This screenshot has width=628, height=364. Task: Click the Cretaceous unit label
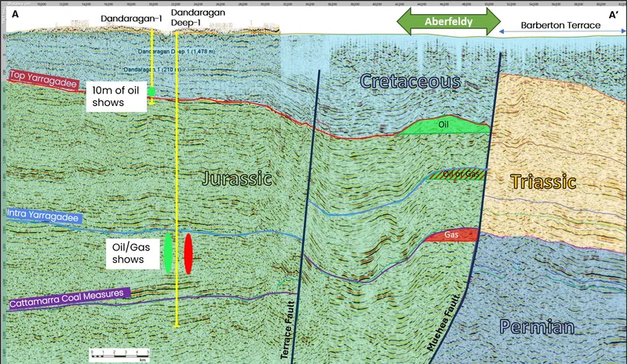[411, 82]
